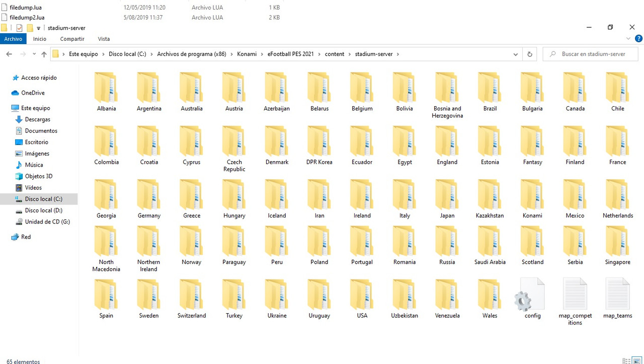This screenshot has width=644, height=364.
Task: Select the Uzbekistan folder
Action: coord(405,299)
